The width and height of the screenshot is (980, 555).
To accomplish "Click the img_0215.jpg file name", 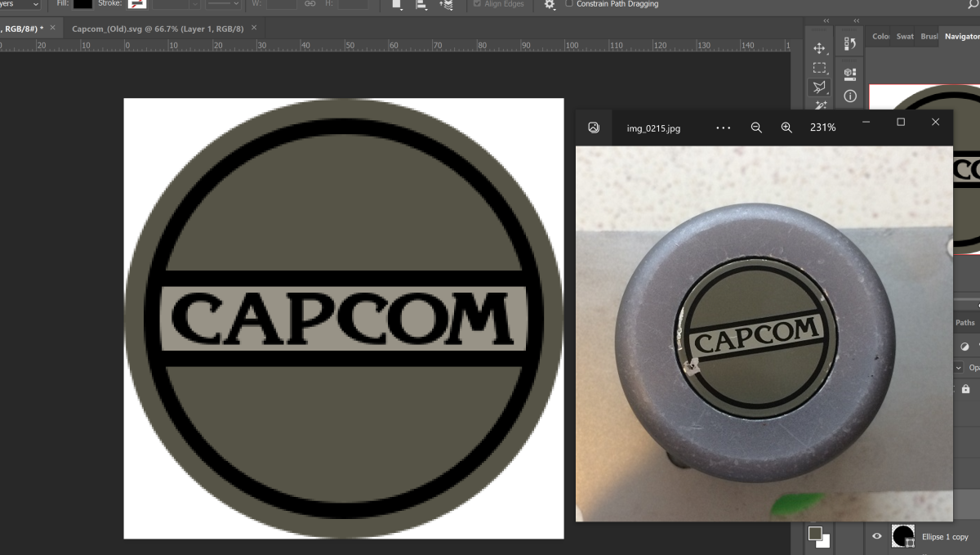I will 653,128.
